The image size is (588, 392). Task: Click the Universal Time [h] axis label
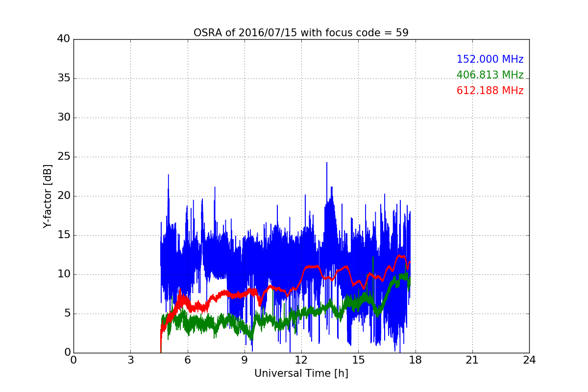[301, 373]
